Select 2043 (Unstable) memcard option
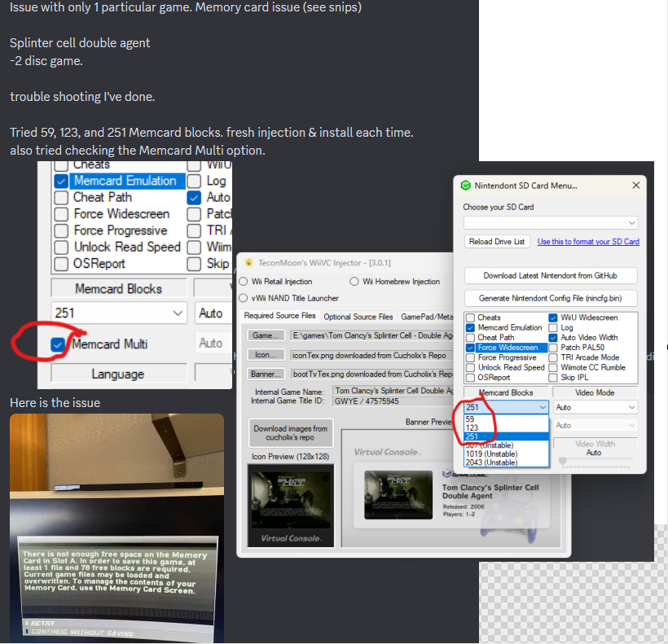 [506, 462]
